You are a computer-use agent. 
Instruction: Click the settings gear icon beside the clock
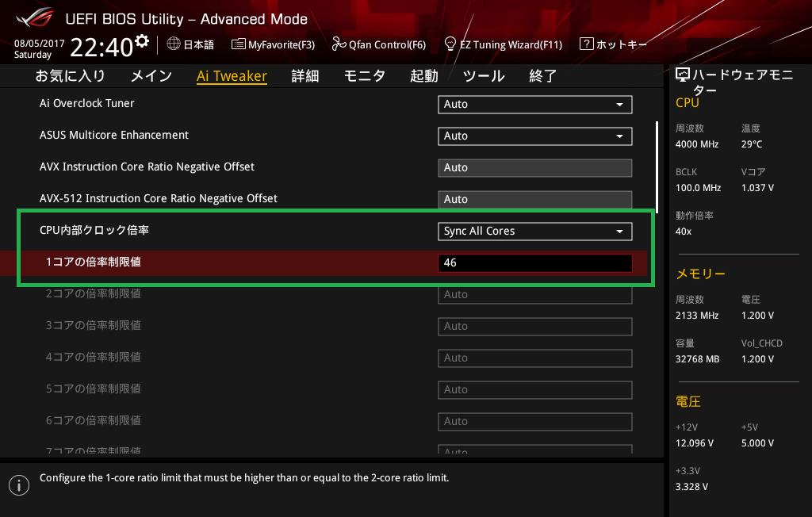click(x=142, y=41)
